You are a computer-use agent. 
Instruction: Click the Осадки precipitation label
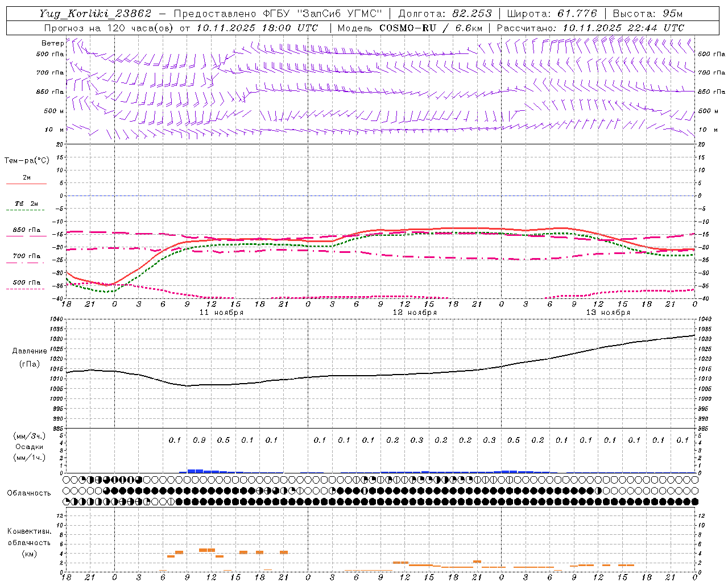tap(29, 447)
